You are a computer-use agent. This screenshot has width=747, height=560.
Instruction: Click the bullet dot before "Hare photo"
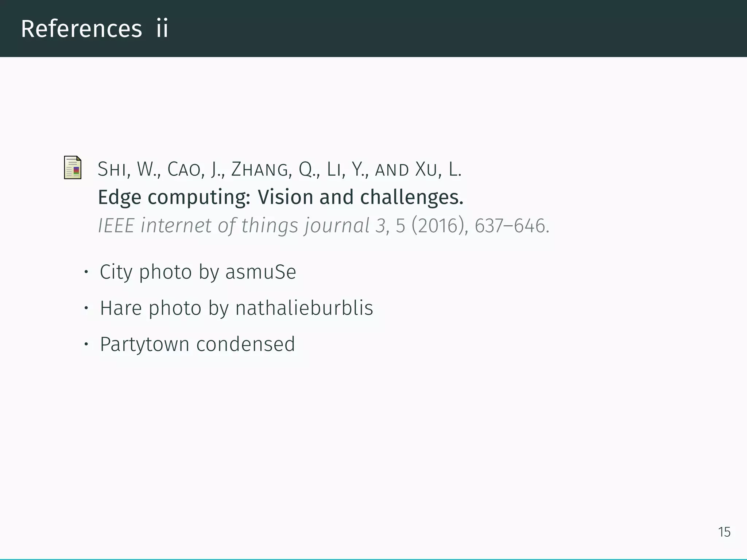coord(86,308)
